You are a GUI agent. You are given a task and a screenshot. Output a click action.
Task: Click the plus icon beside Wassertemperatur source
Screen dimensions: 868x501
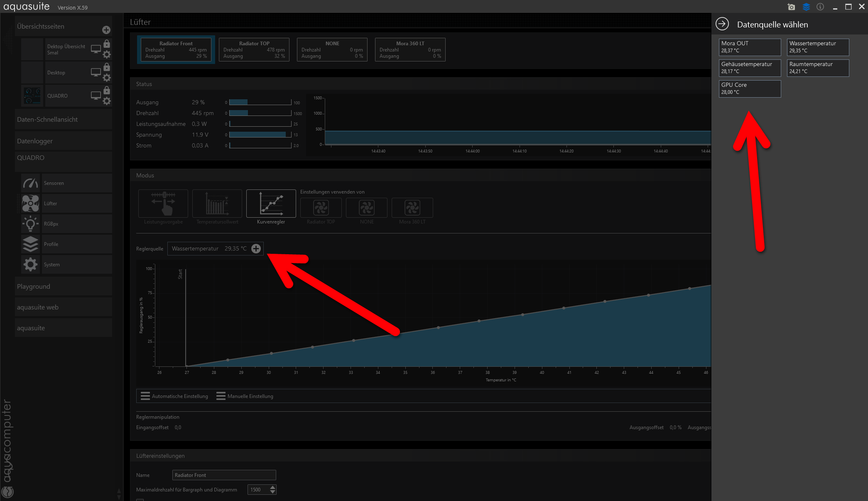(256, 248)
